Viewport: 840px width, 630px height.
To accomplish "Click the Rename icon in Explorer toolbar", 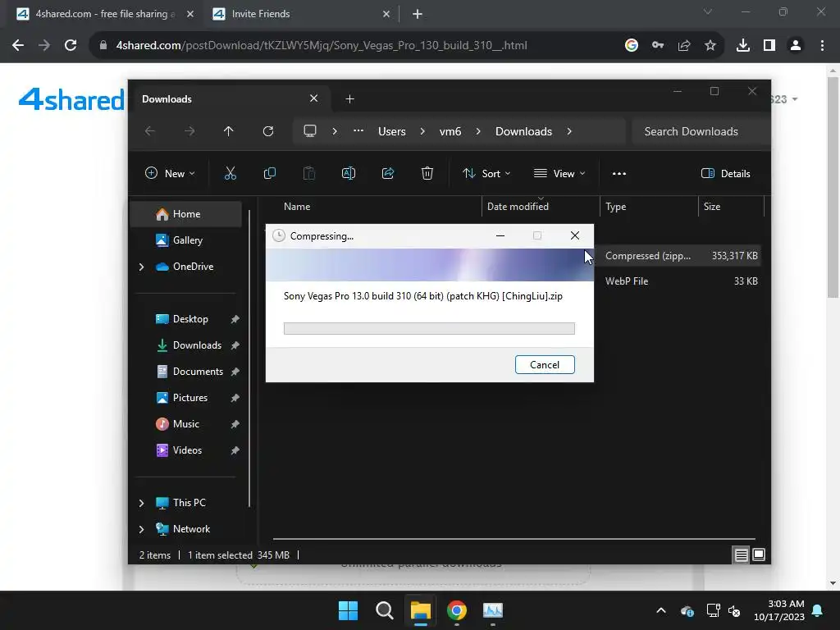I will click(x=348, y=173).
